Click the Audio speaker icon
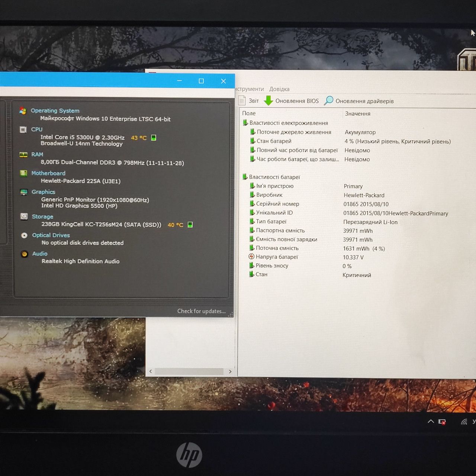This screenshot has width=476, height=476. click(x=25, y=254)
